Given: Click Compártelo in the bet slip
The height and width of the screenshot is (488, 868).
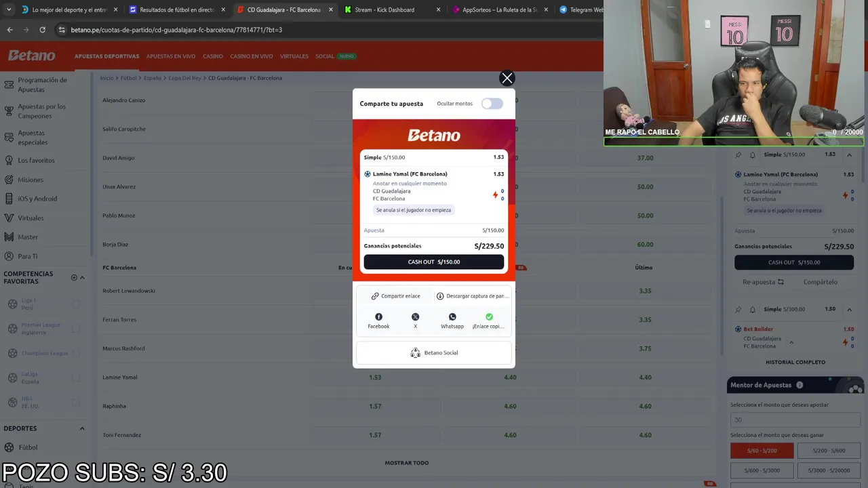Looking at the screenshot, I should 821,282.
